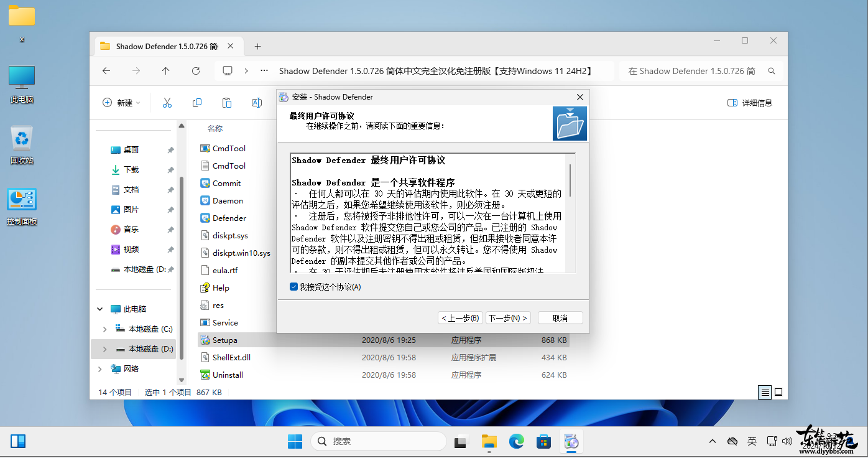Screen dimensions: 868x458
Task: Select the Commit file icon
Action: (205, 183)
